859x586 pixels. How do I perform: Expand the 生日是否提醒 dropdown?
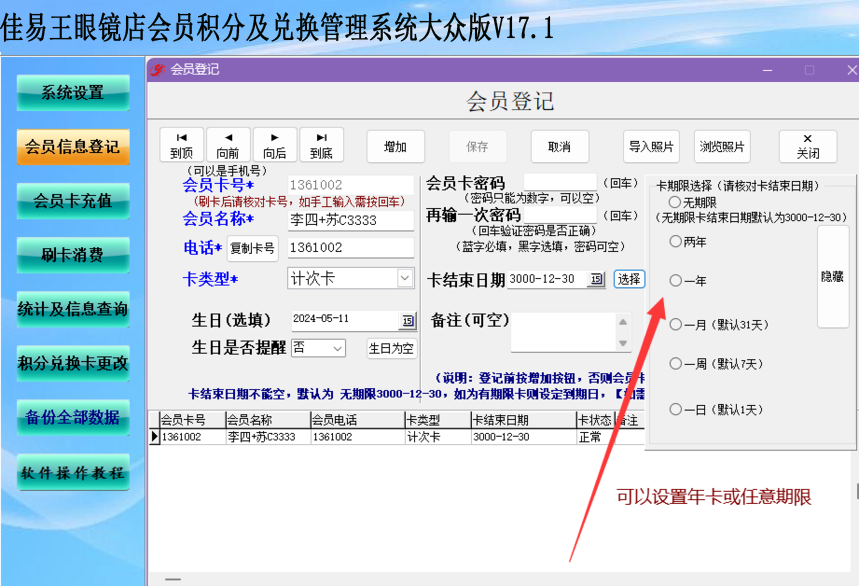tap(337, 348)
